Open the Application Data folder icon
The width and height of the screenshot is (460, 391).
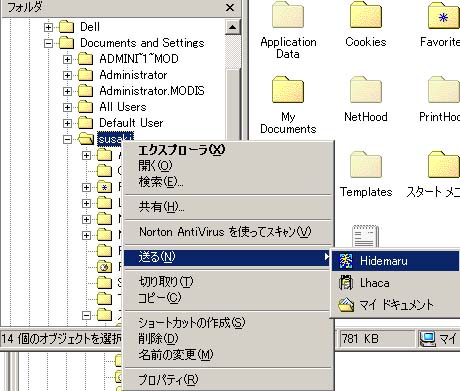tap(288, 15)
